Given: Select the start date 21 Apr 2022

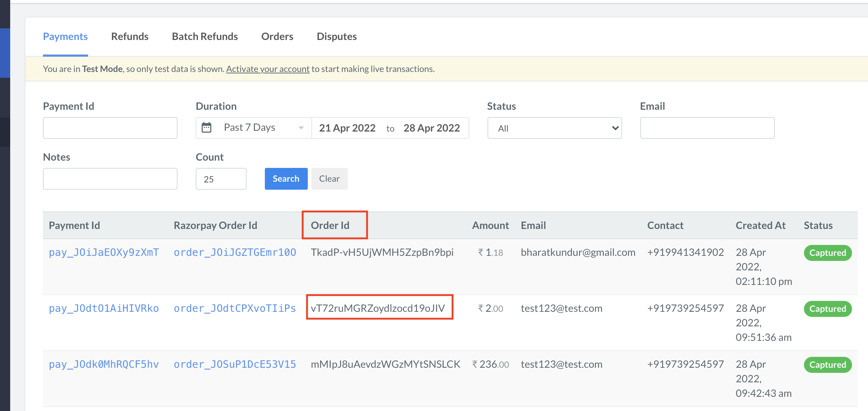Looking at the screenshot, I should click(347, 128).
